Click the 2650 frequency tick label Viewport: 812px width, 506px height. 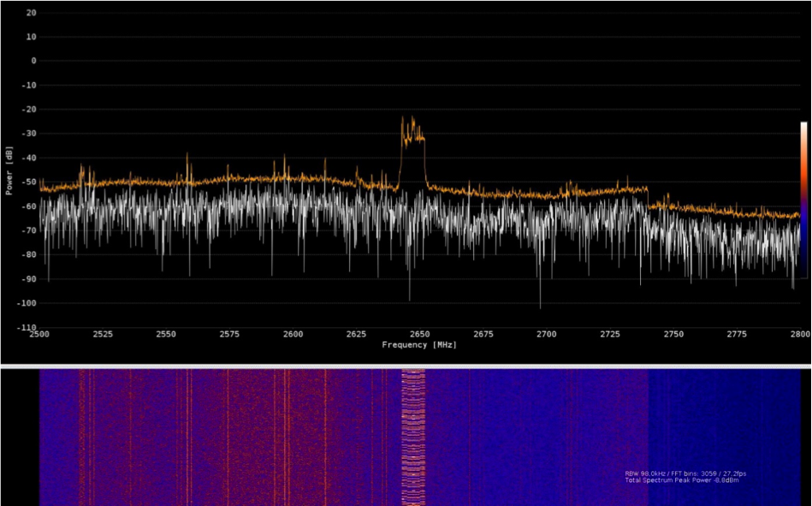click(420, 334)
